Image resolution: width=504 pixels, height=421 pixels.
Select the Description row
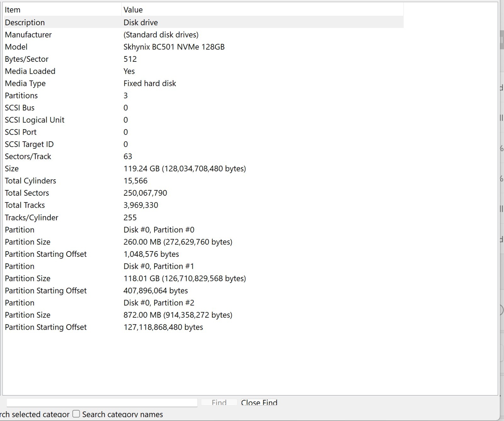click(203, 22)
